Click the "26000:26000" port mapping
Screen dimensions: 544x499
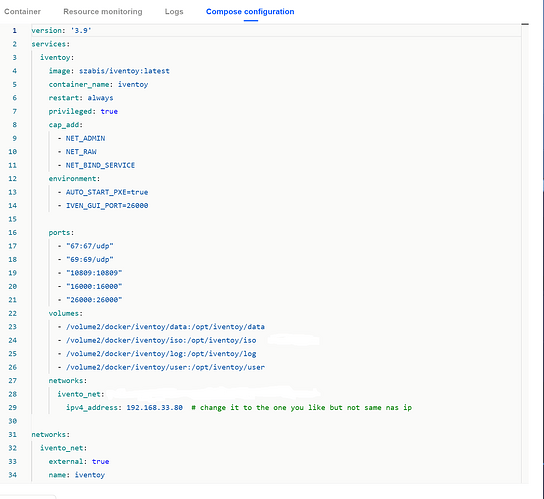(94, 300)
